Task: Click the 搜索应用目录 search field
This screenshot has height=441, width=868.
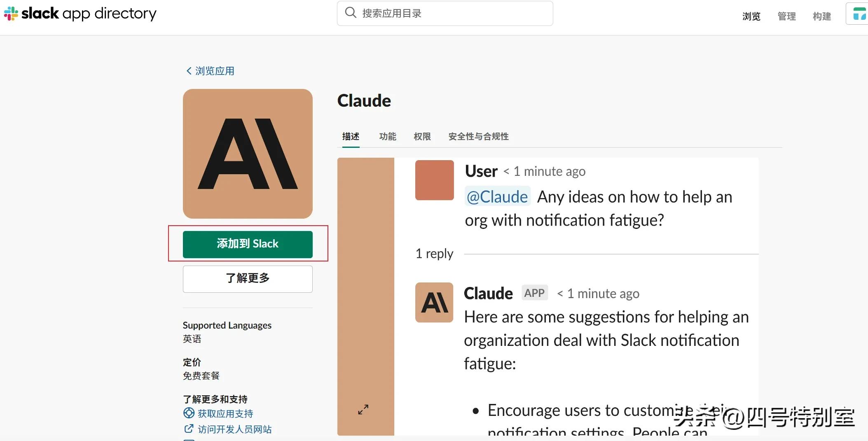Action: [445, 13]
